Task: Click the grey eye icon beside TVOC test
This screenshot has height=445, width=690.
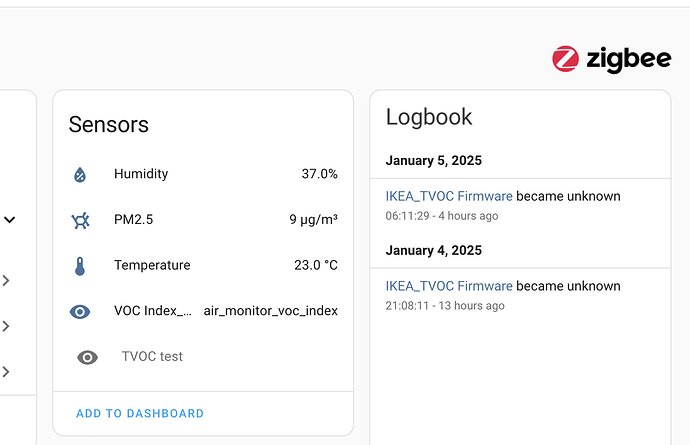Action: [x=88, y=357]
